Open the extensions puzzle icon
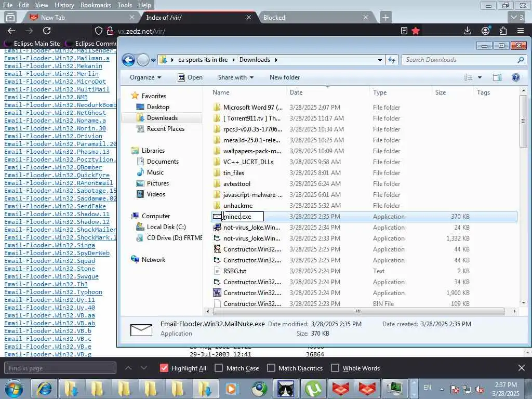The width and height of the screenshot is (532, 399). pos(503,31)
